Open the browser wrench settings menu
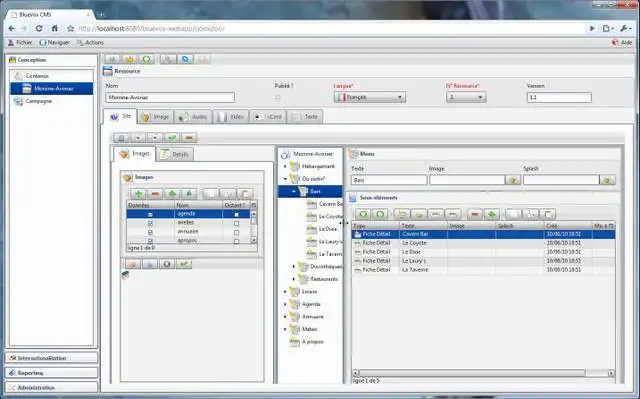Screen dimensions: 640x399 [625, 29]
